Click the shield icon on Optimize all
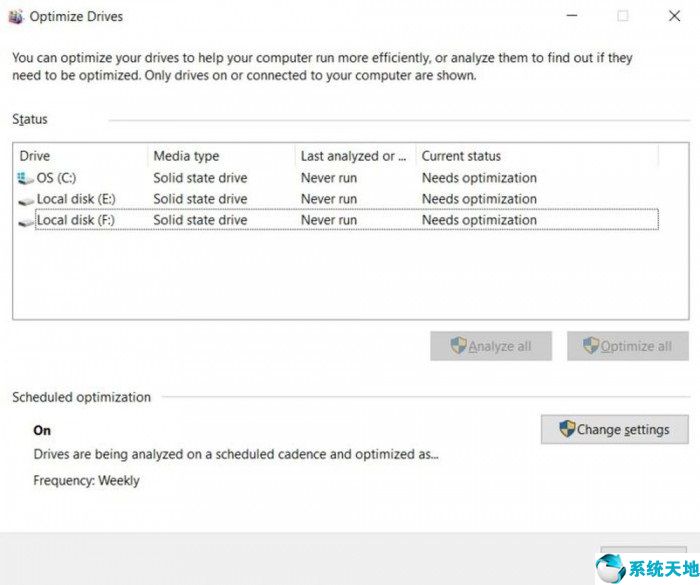 pos(591,346)
